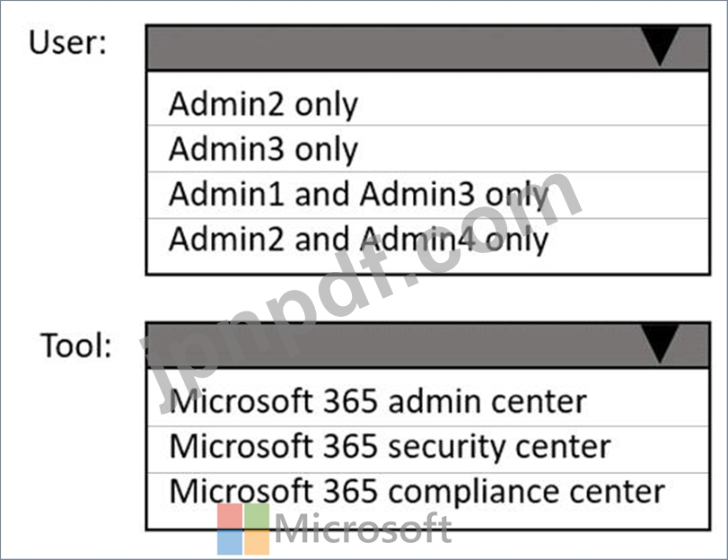Image resolution: width=728 pixels, height=560 pixels.
Task: Click the green Microsoft logo square
Action: (x=257, y=516)
